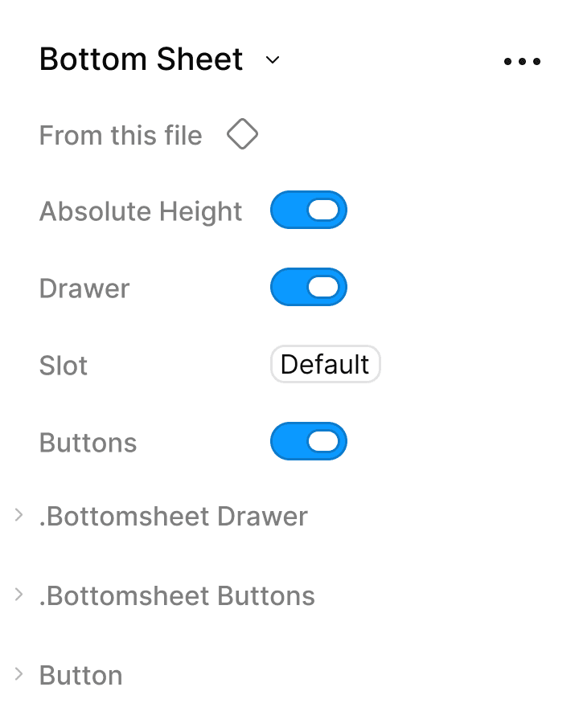This screenshot has height=728, width=579.
Task: Disable the Absolute Height toggle
Action: (309, 210)
